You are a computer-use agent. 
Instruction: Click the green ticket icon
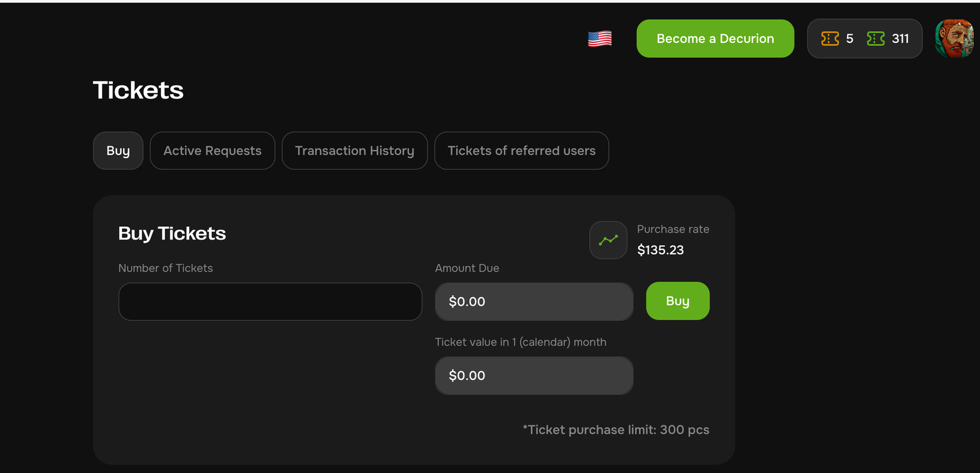coord(876,39)
